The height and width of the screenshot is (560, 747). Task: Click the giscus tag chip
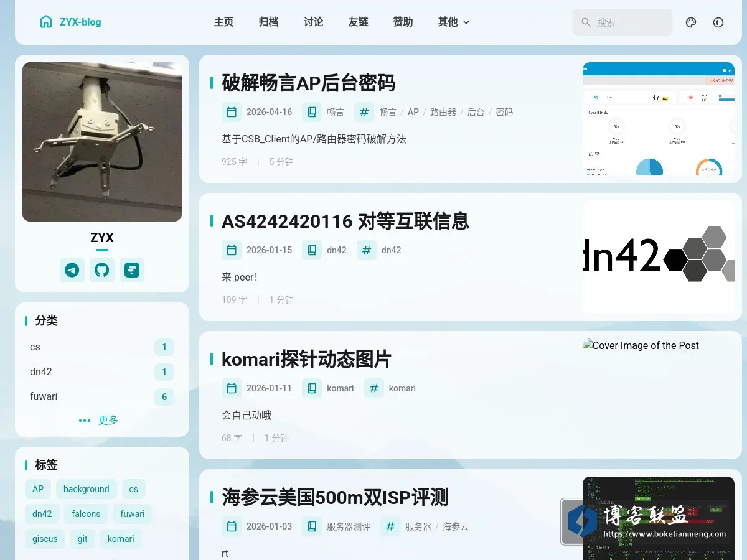[45, 539]
